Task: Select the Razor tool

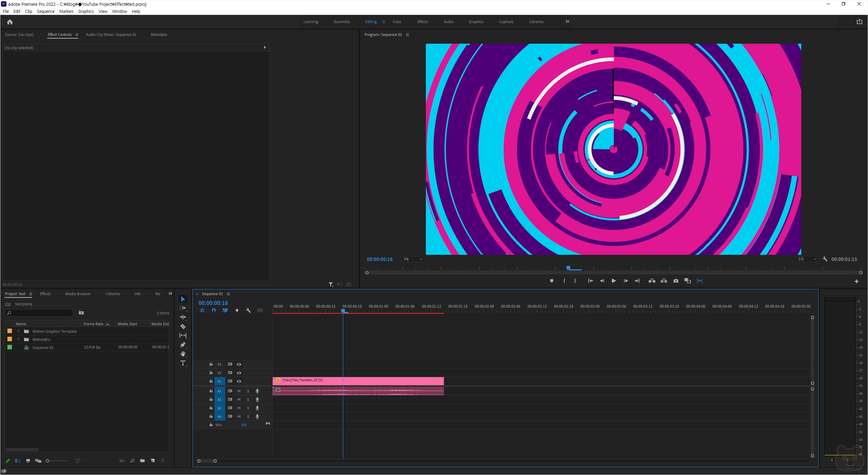Action: tap(183, 327)
